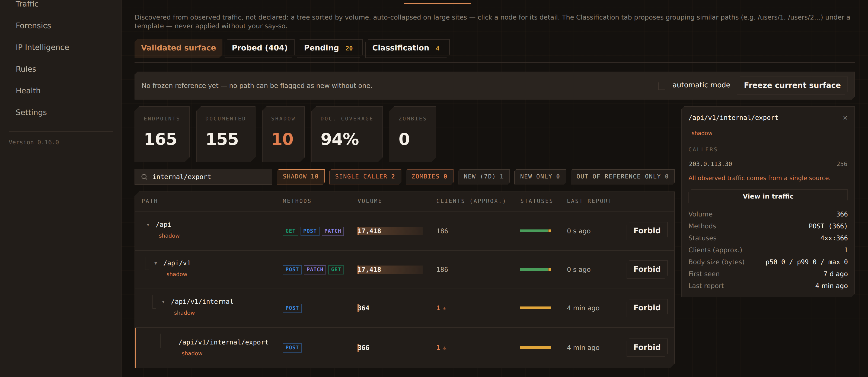This screenshot has width=868, height=377.
Task: Collapse the /api tree node
Action: (x=148, y=225)
